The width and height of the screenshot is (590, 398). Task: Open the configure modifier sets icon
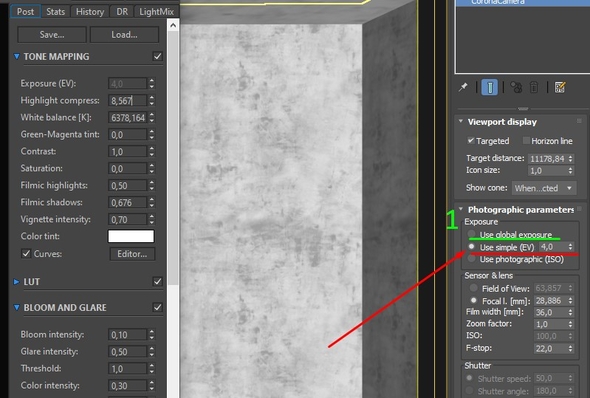coord(560,87)
